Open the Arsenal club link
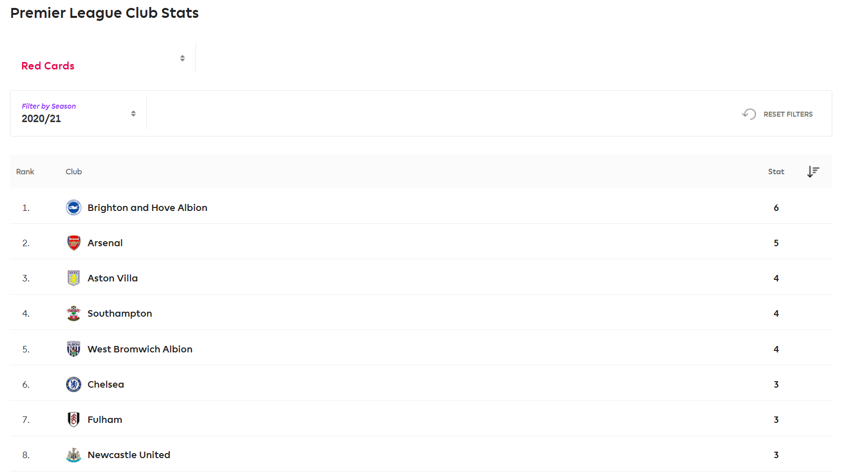Viewport: 868px width, 473px height. tap(105, 243)
